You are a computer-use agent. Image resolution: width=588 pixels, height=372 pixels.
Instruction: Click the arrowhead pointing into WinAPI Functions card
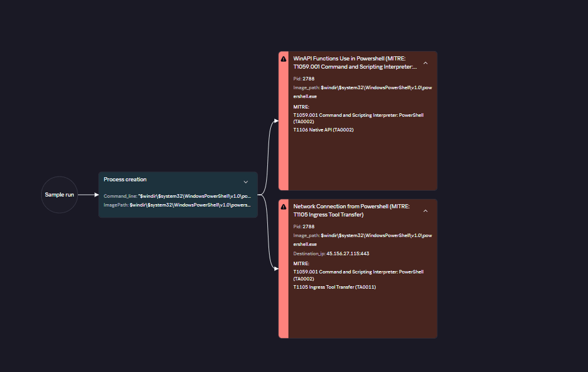pos(276,121)
